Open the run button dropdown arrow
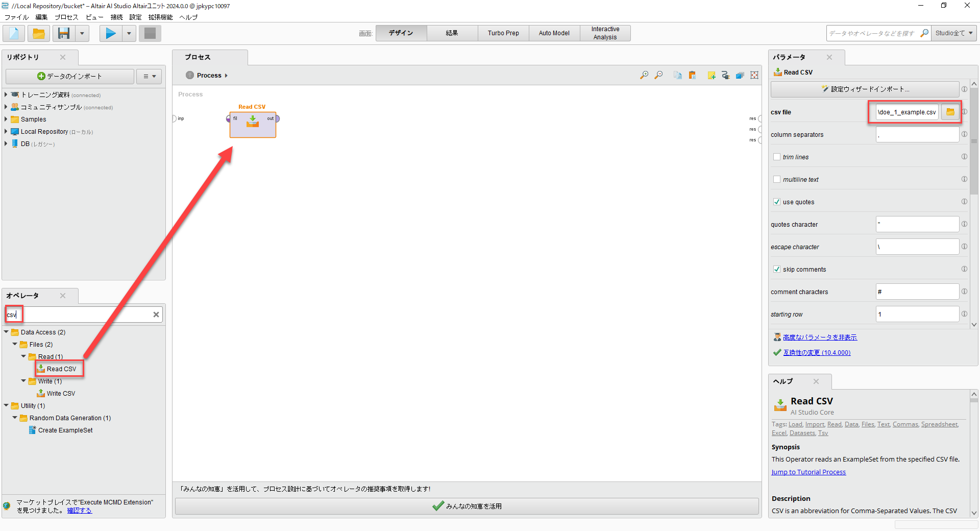Viewport: 980px width, 531px height. click(129, 33)
